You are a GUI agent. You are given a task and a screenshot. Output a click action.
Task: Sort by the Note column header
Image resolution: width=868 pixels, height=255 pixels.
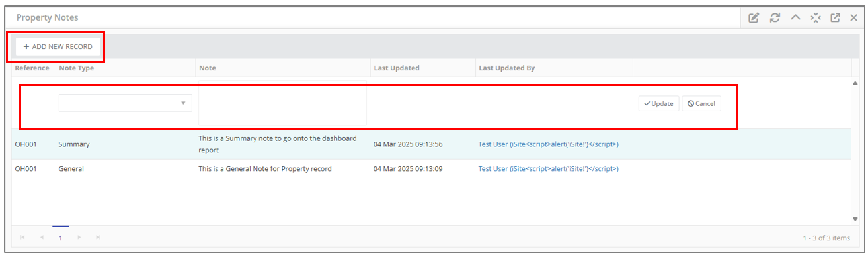coord(208,68)
